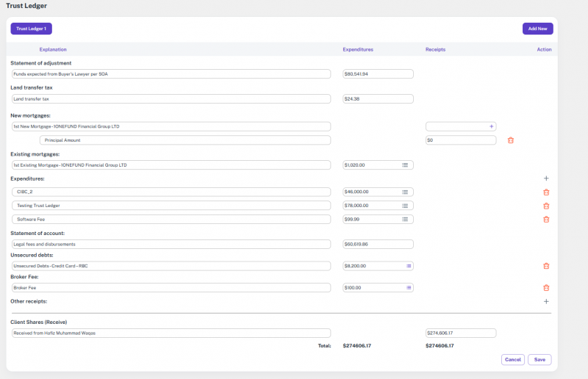
Task: Click the Add New button
Action: (x=537, y=29)
